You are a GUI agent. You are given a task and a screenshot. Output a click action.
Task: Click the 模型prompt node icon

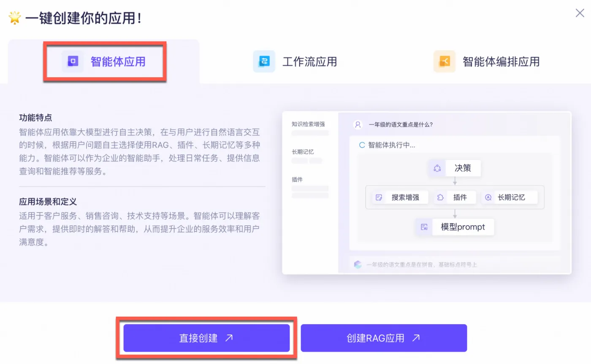[x=424, y=227]
